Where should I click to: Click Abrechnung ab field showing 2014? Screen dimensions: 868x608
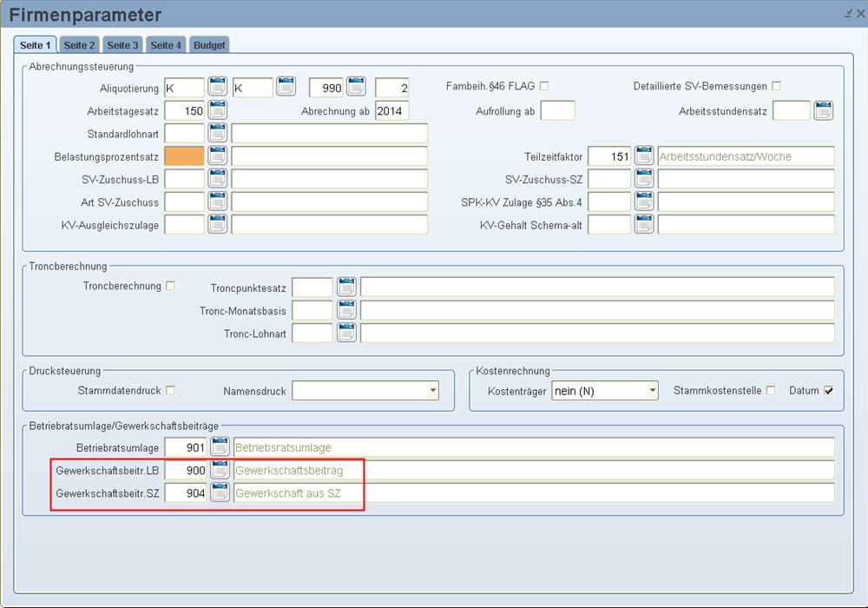pyautogui.click(x=392, y=110)
